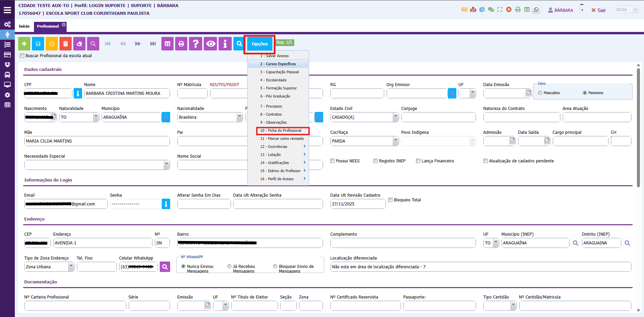The width and height of the screenshot is (644, 317).
Task: Choose 2 - Cursos Específicos from menu
Action: (278, 64)
